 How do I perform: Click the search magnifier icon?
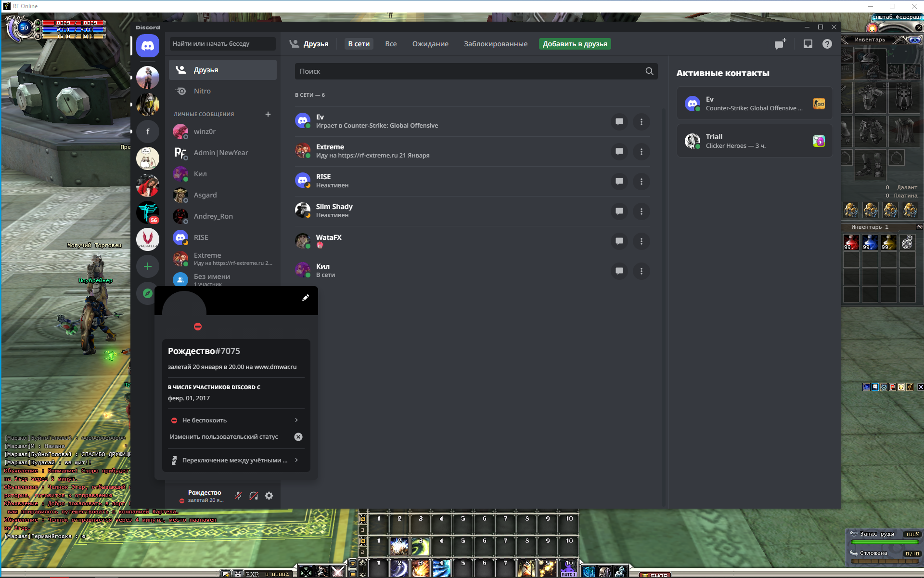pyautogui.click(x=649, y=71)
